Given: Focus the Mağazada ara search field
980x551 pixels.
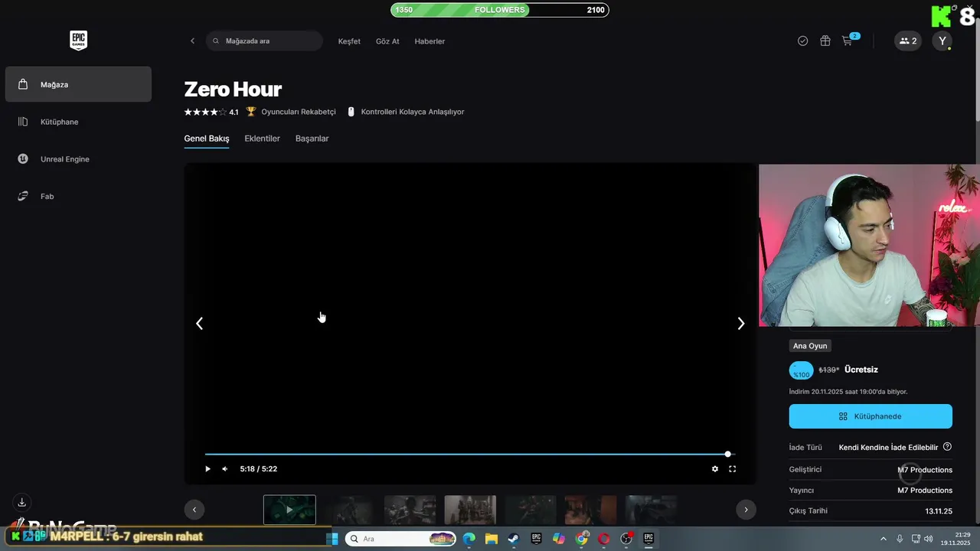Looking at the screenshot, I should [264, 41].
